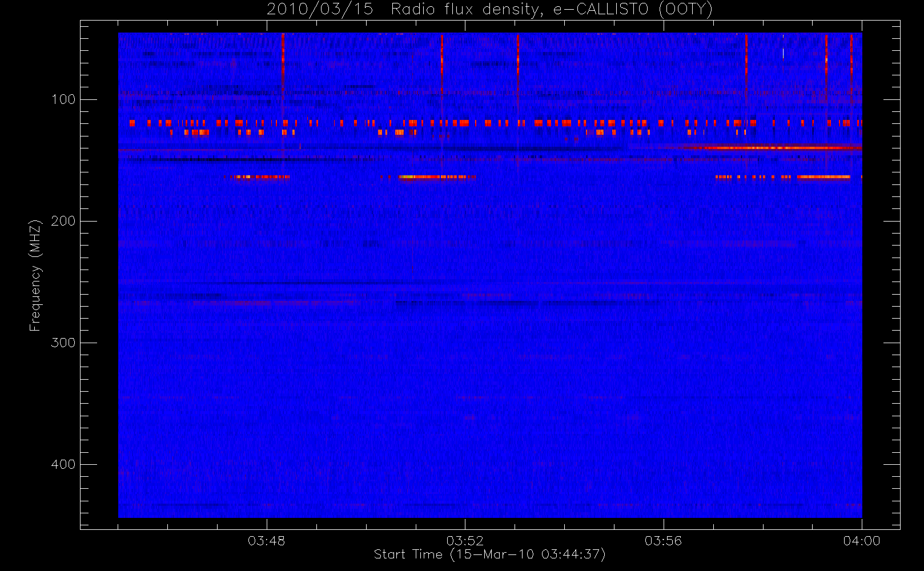
Task: Click the y-axis label 'Frequency (MHZ)'
Action: (35, 275)
